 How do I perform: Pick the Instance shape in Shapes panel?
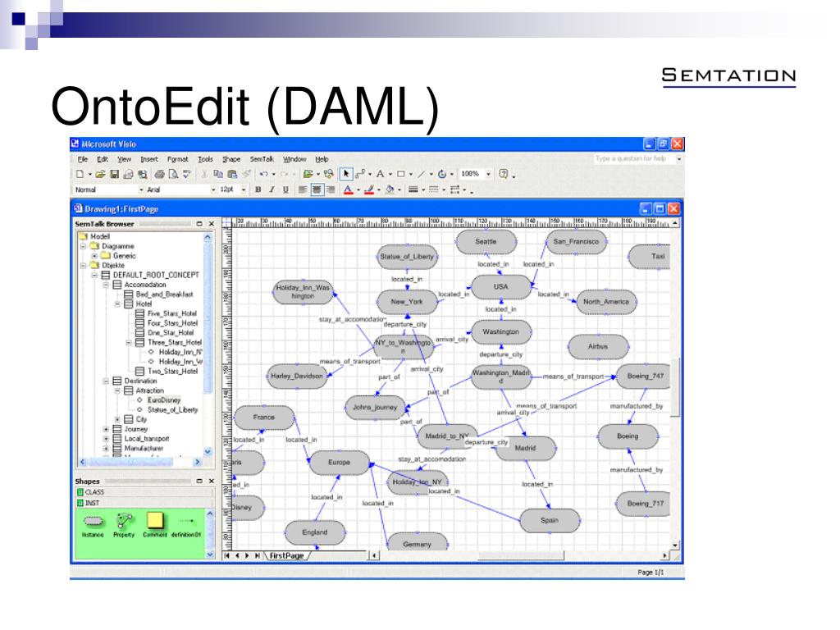[x=93, y=526]
